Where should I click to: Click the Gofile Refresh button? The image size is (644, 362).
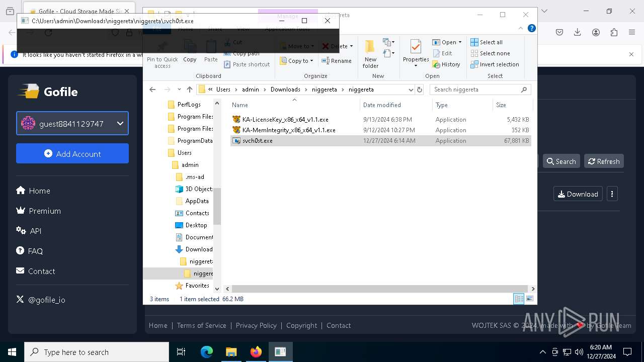point(604,161)
